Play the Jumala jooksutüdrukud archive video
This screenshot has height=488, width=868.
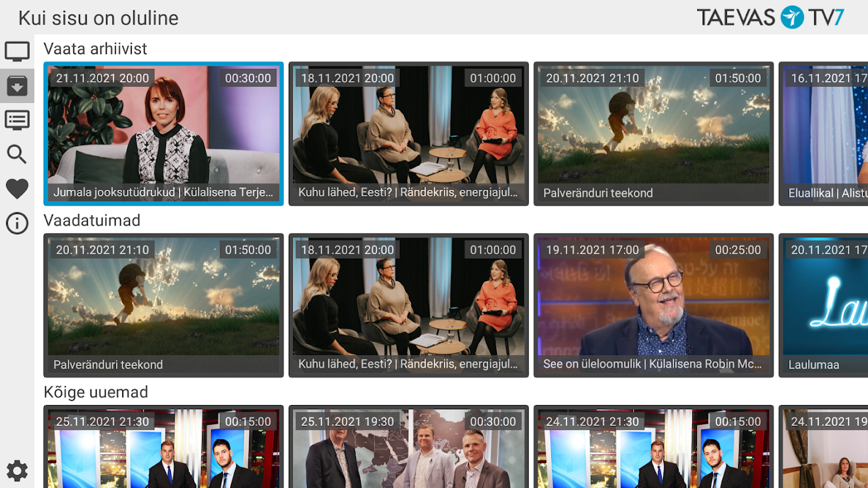coord(164,134)
